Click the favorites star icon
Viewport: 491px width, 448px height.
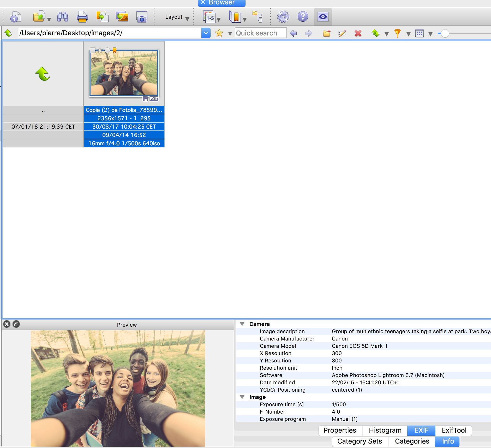tap(219, 33)
